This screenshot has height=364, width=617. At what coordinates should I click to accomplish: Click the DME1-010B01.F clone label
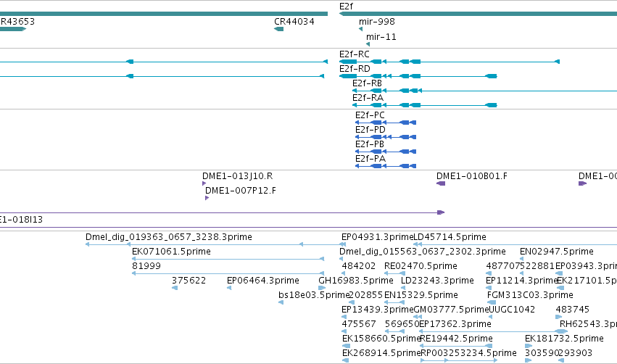(x=471, y=176)
